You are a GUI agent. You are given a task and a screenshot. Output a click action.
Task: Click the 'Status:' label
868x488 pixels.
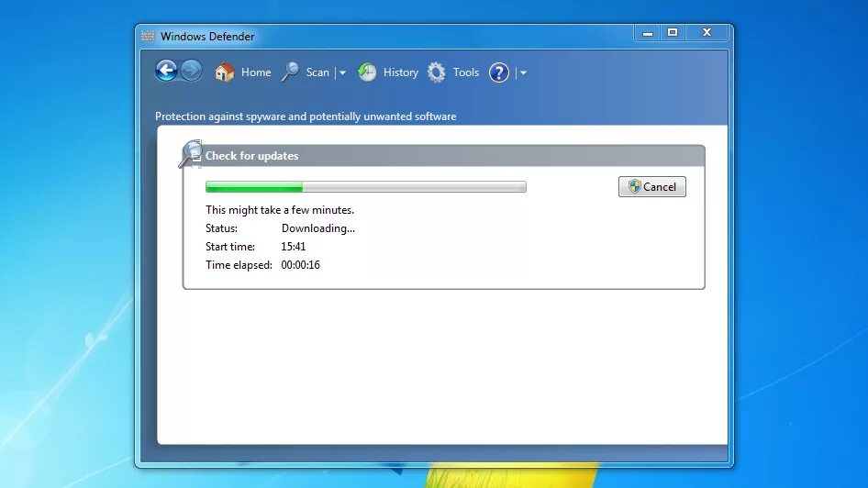[x=221, y=228]
